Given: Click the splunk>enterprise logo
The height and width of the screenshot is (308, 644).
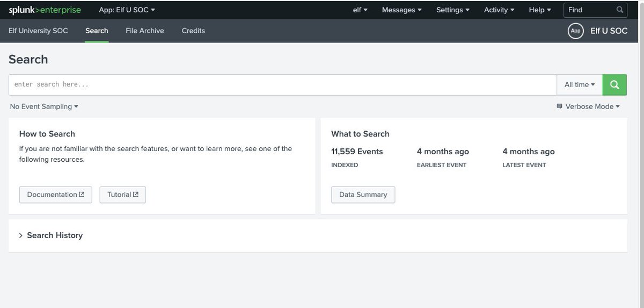Looking at the screenshot, I should click(45, 10).
